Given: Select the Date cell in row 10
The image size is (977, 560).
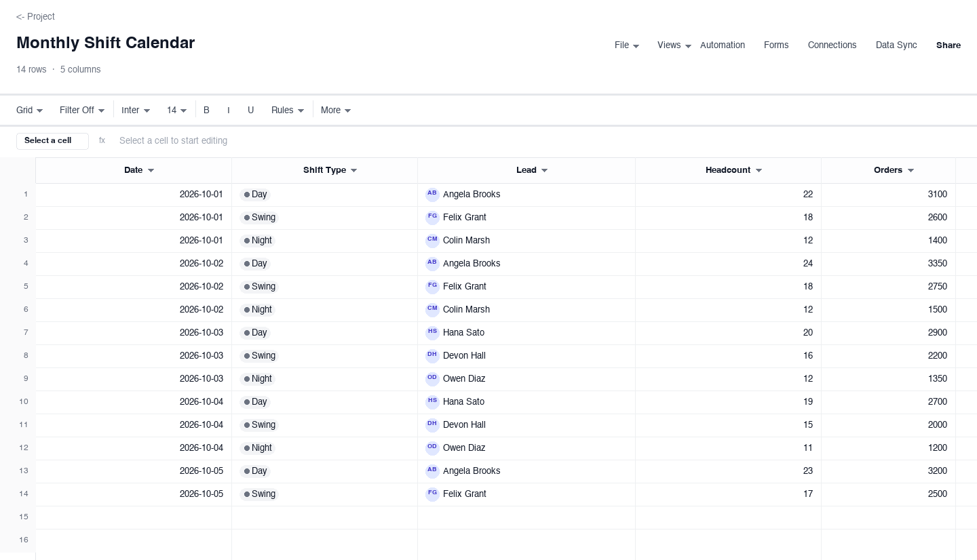Looking at the screenshot, I should pyautogui.click(x=134, y=402).
